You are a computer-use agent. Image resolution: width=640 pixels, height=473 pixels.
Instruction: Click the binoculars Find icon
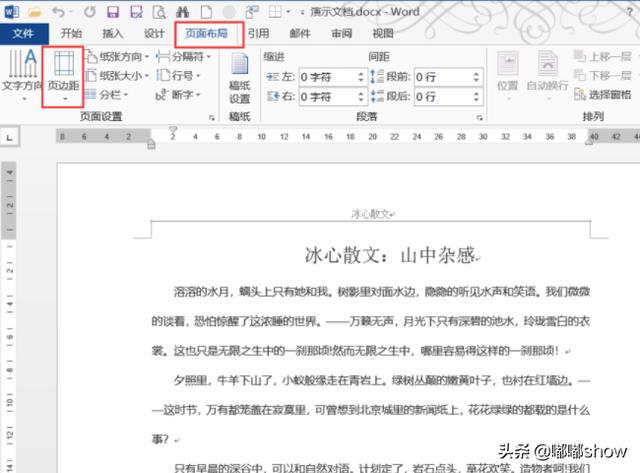[x=182, y=12]
